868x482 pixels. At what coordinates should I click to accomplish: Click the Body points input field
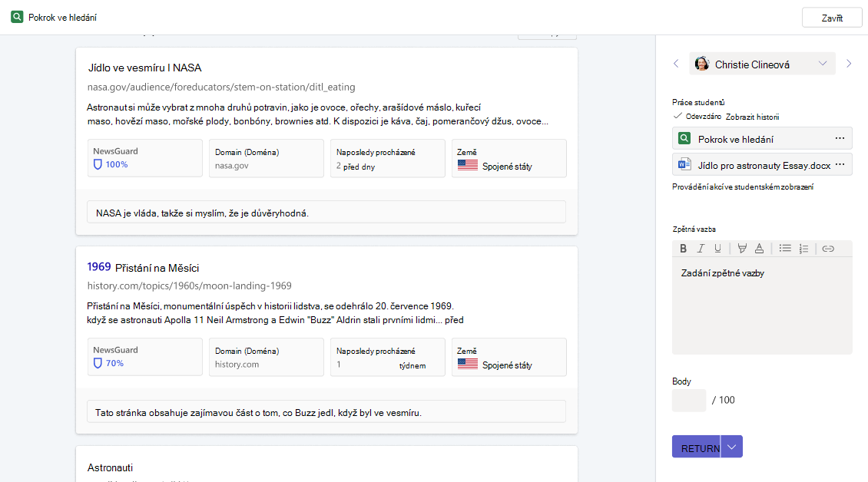689,400
